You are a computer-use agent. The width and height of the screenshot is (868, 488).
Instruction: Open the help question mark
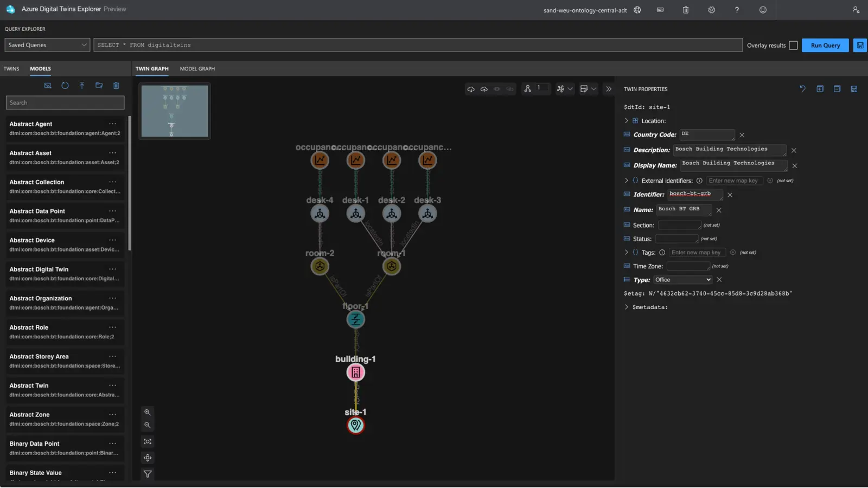point(737,10)
